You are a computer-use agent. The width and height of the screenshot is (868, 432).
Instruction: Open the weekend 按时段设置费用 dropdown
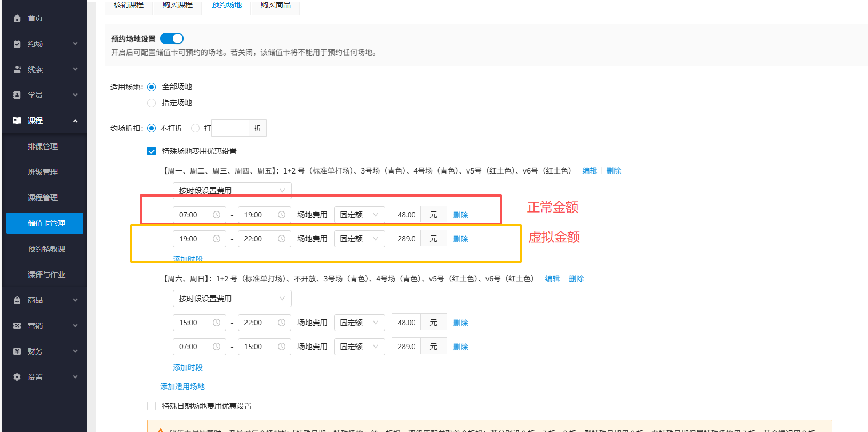tap(232, 299)
